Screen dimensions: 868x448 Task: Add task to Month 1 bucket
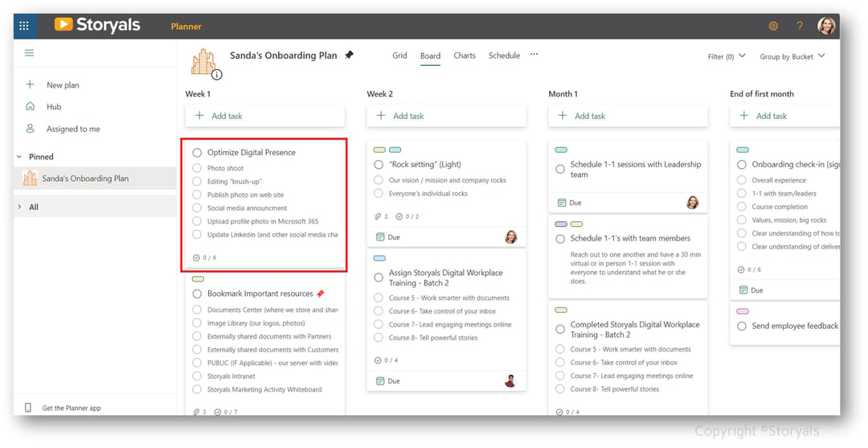628,116
